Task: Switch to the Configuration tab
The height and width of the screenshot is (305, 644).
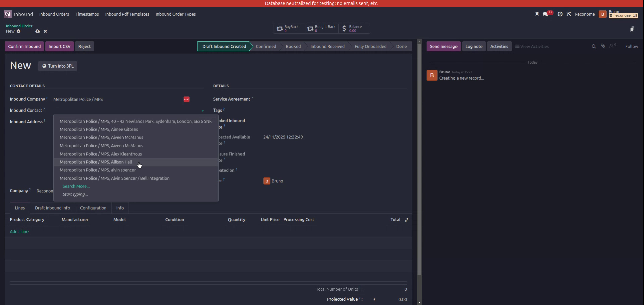Action: coord(93,208)
